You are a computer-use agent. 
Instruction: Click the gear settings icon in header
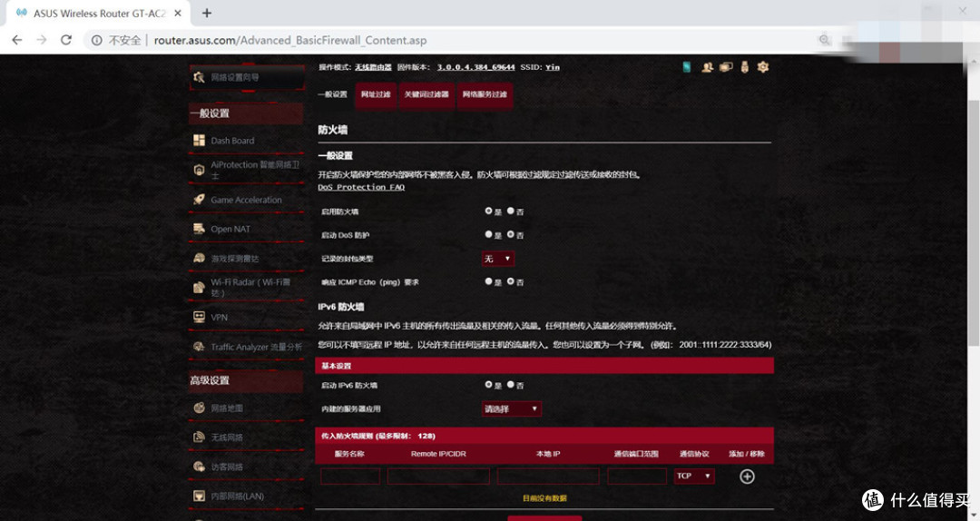[x=763, y=67]
